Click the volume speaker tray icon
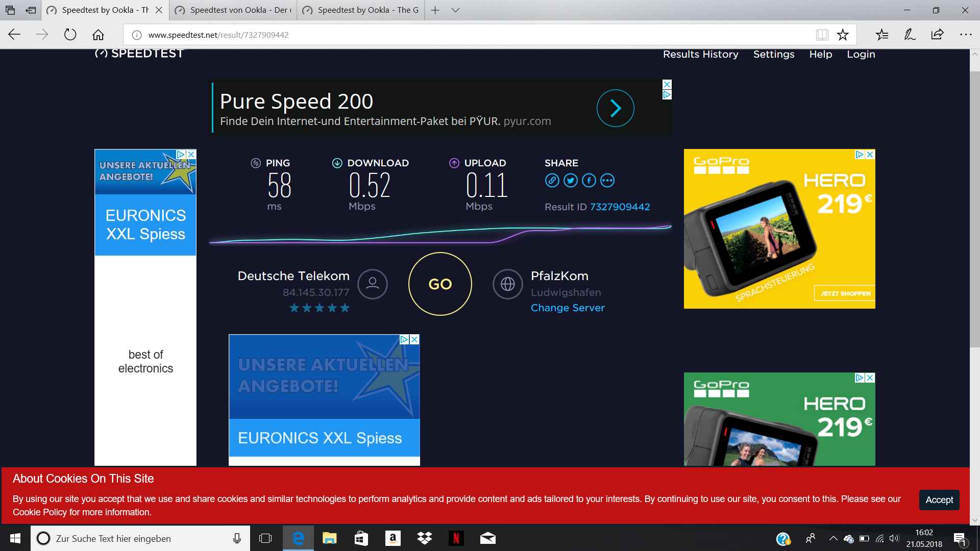The image size is (980, 551). tap(894, 538)
